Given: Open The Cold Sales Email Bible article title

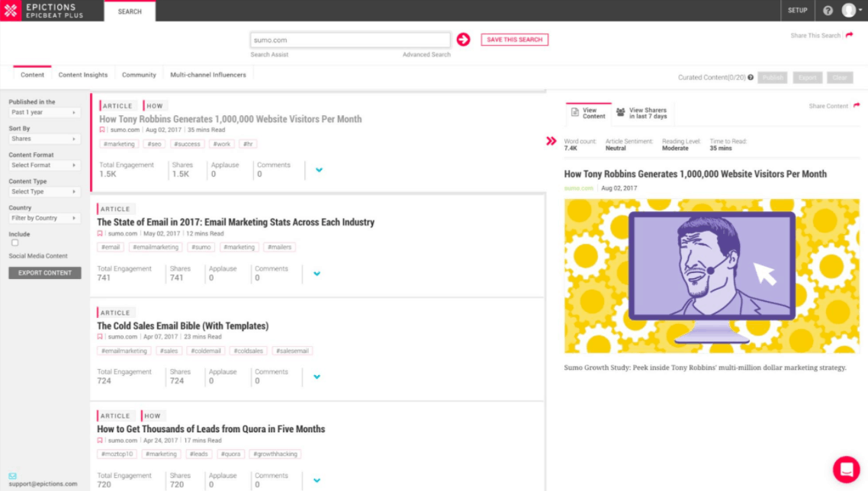Looking at the screenshot, I should tap(183, 326).
